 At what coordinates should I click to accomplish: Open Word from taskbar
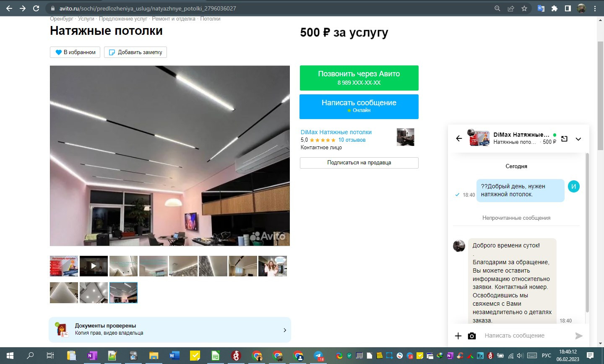(x=174, y=356)
